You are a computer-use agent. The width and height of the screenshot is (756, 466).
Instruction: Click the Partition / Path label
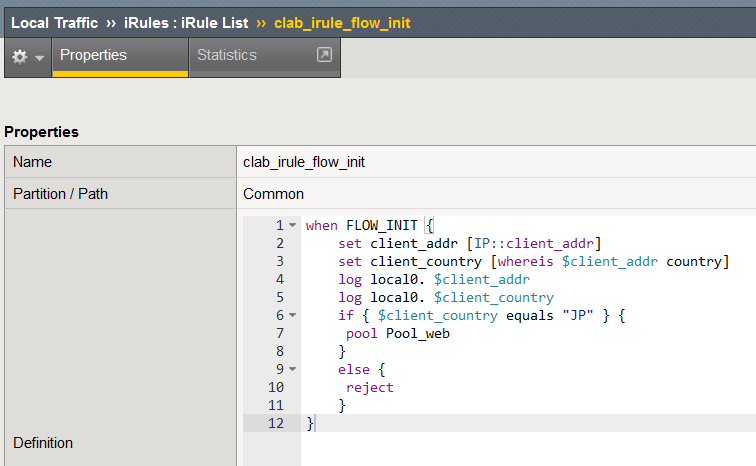[x=60, y=194]
